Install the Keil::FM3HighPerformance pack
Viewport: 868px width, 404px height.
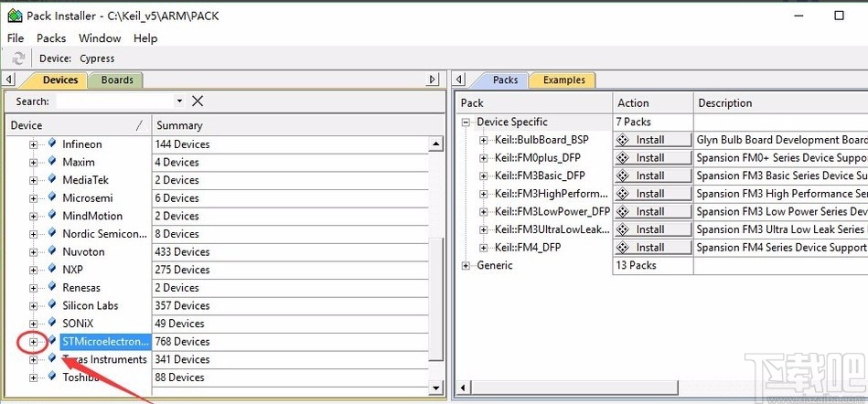[653, 194]
